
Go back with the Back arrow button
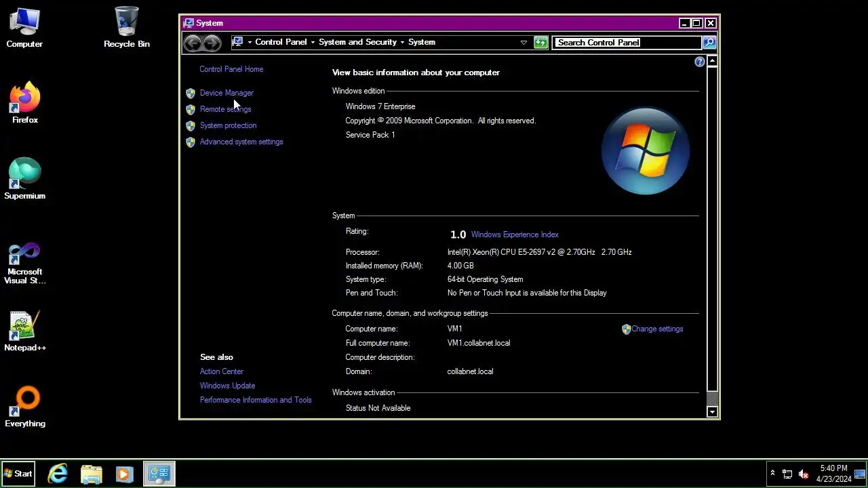tap(193, 43)
